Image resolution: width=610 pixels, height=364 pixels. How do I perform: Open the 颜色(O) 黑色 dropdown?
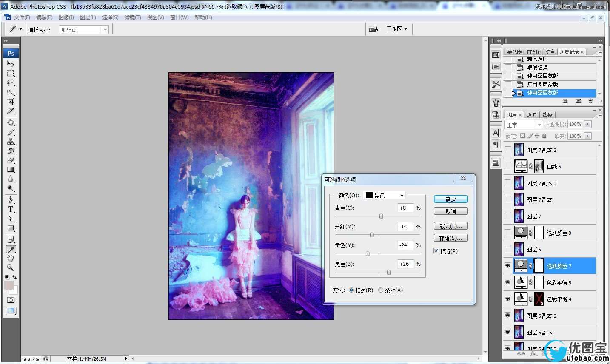(x=384, y=195)
